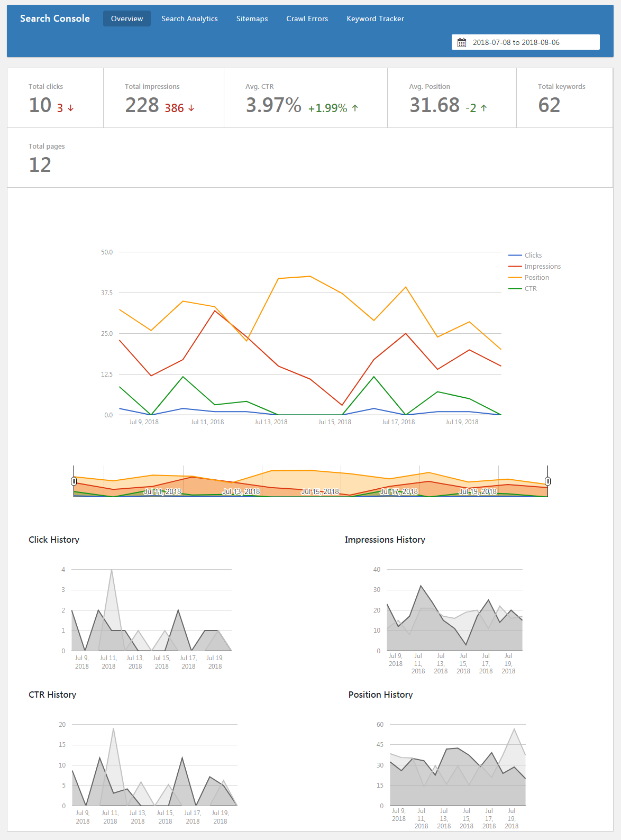
Task: Click the Total pages value 12
Action: tap(40, 165)
